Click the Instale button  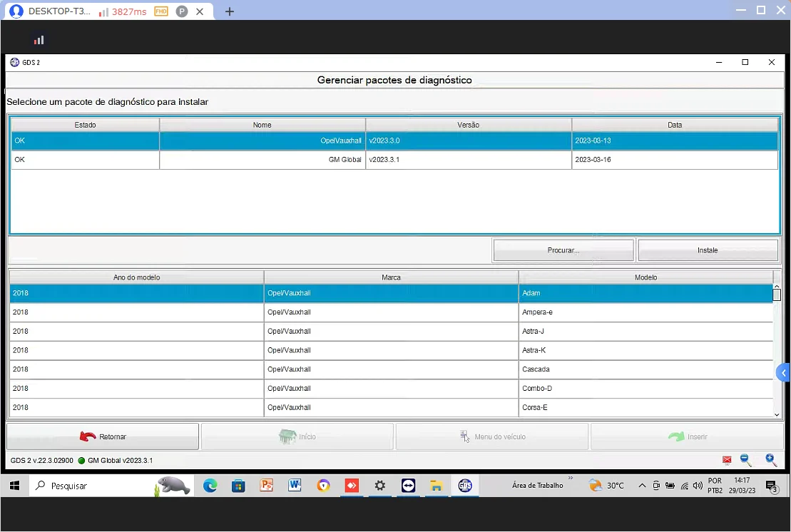708,250
